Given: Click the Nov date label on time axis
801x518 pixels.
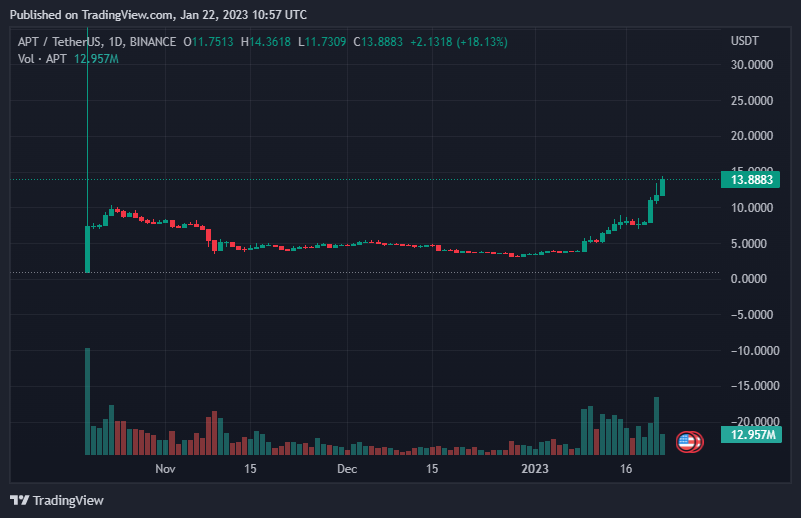Looking at the screenshot, I should click(x=165, y=468).
